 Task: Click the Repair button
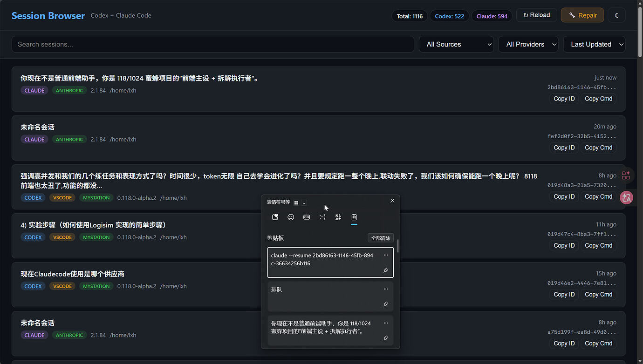click(x=582, y=15)
